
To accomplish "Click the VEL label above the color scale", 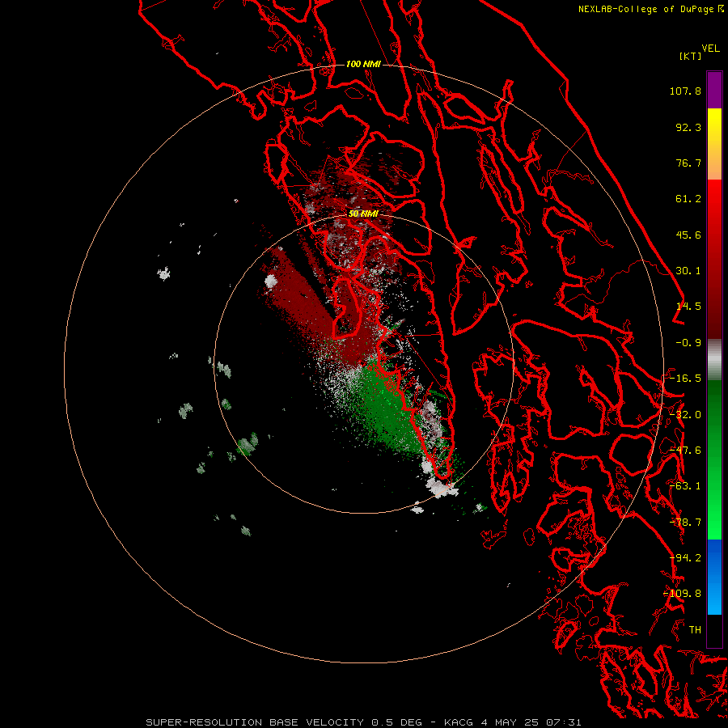I will 710,49.
